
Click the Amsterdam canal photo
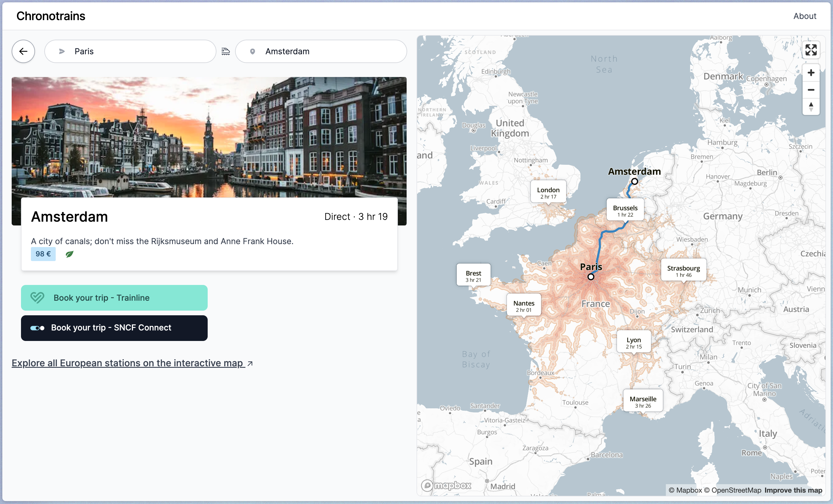pyautogui.click(x=209, y=137)
